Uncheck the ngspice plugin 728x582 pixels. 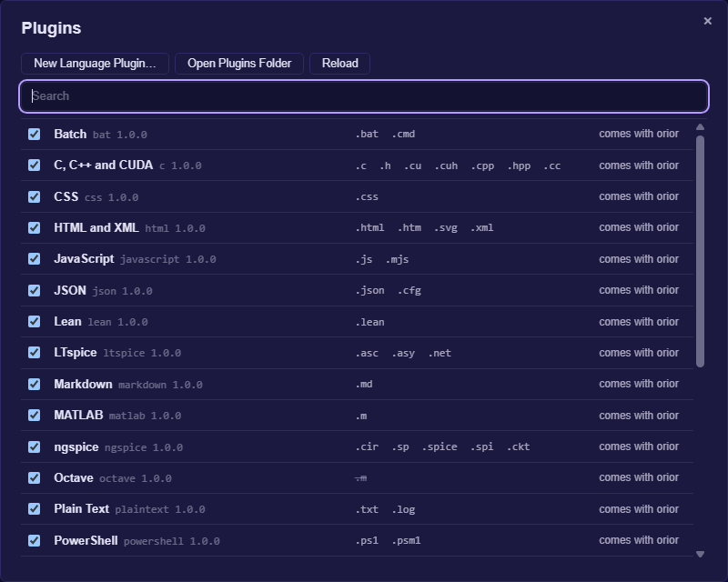tap(34, 447)
